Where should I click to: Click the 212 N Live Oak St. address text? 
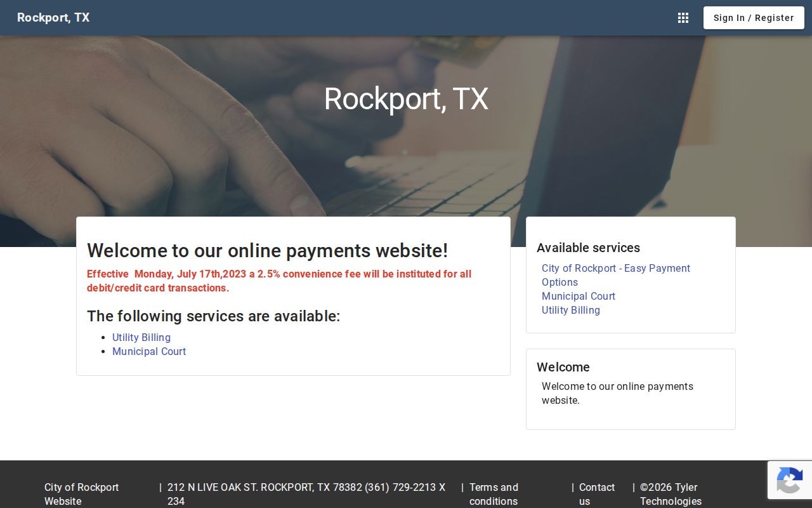[x=306, y=494]
